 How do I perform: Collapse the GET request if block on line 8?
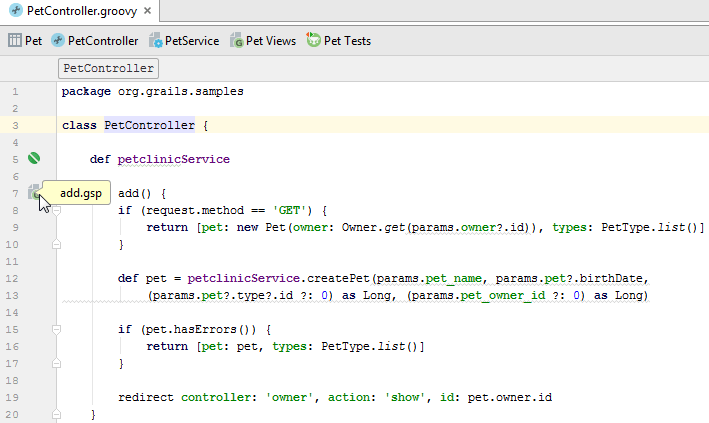tap(56, 210)
